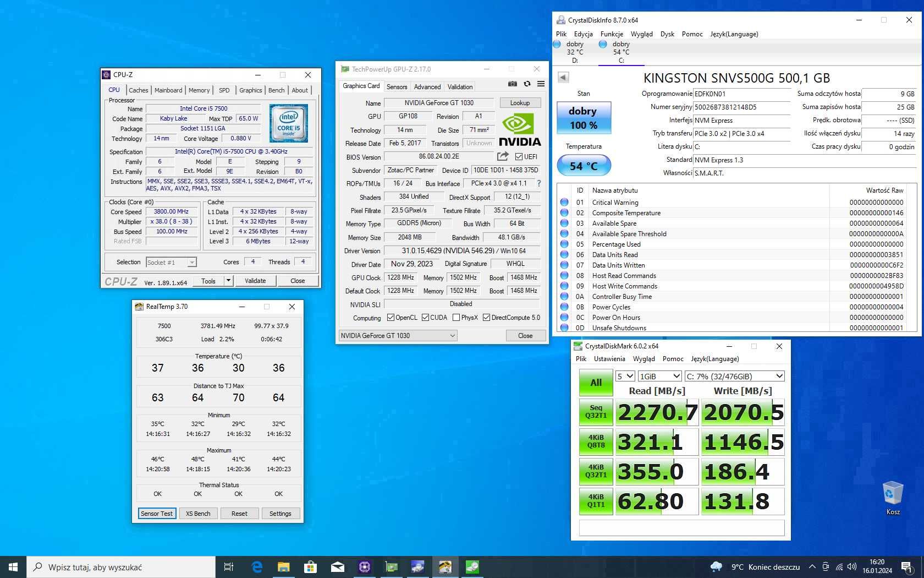
Task: Click the GPU-Z screenshot camera icon
Action: (512, 84)
